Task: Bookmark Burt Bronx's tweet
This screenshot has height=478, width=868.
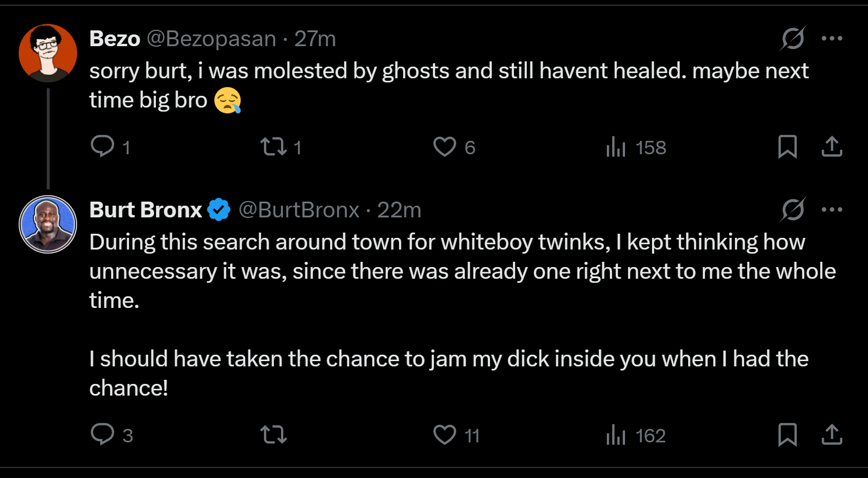Action: (x=787, y=435)
